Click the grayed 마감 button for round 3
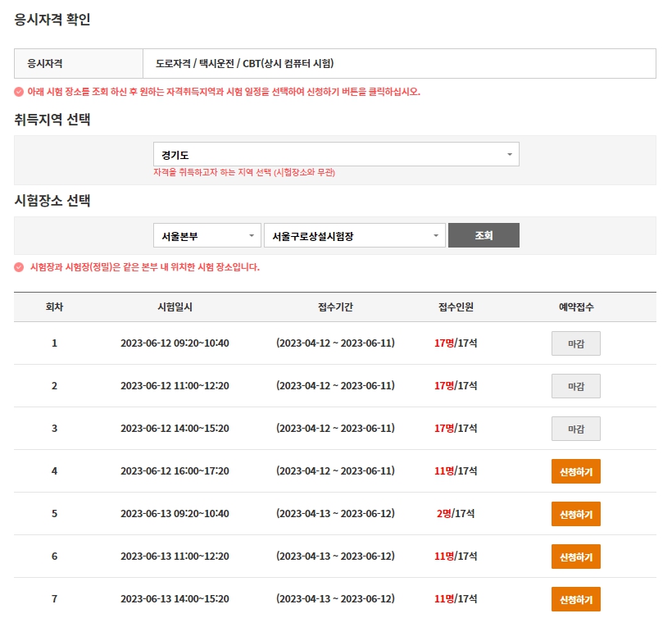Screen dimensions: 672x618 pyautogui.click(x=575, y=428)
